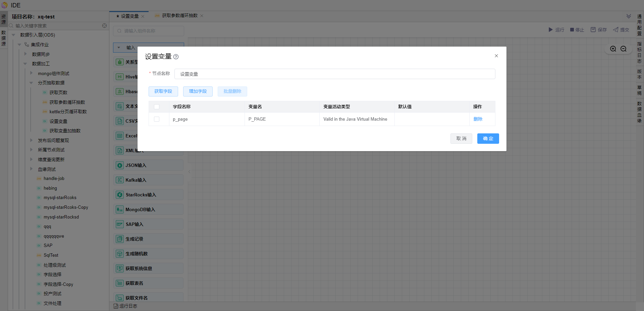The width and height of the screenshot is (644, 311).
Task: Expand the 血缘测试 tree node
Action: pyautogui.click(x=31, y=169)
